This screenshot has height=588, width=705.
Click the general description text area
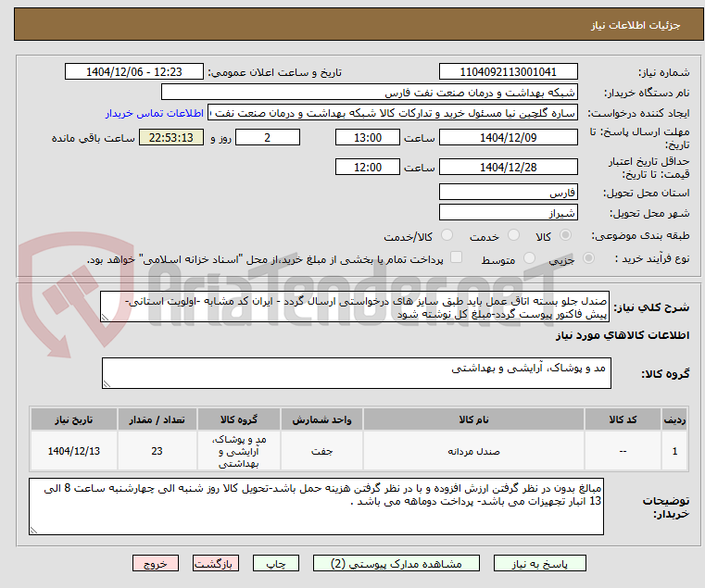(354, 307)
